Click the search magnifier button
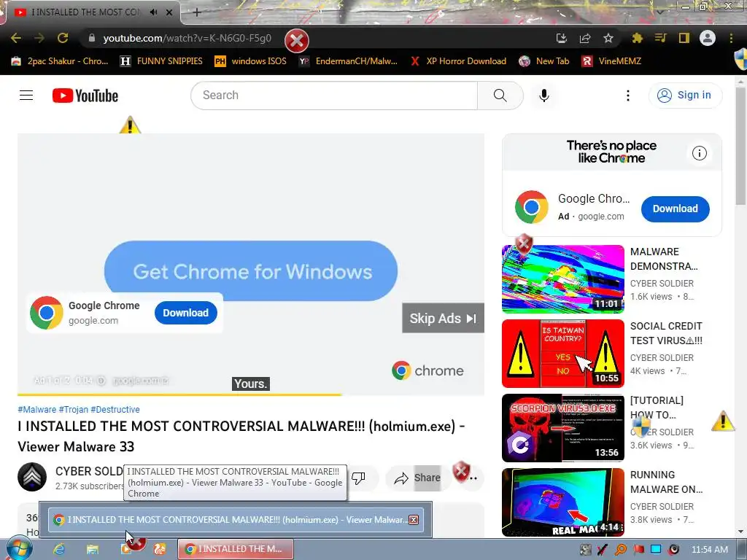 pyautogui.click(x=500, y=96)
